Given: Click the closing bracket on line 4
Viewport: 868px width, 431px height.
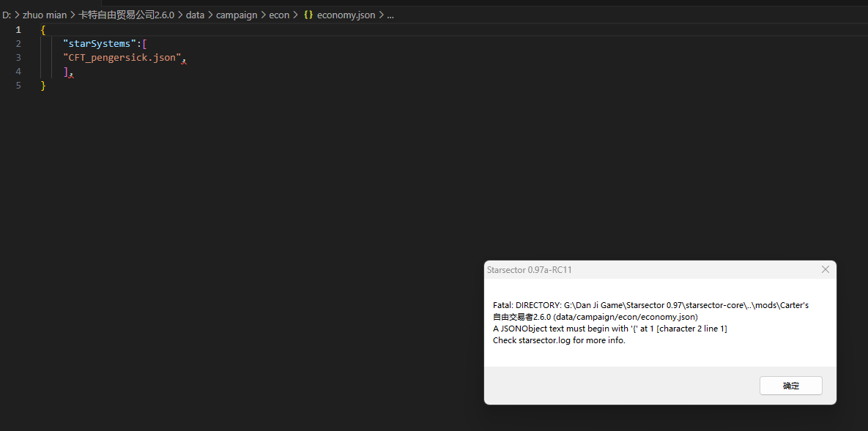Looking at the screenshot, I should pyautogui.click(x=66, y=72).
